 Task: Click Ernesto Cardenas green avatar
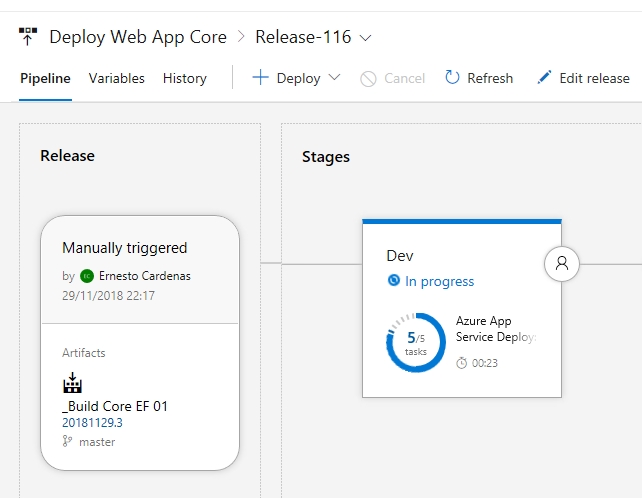click(x=87, y=276)
